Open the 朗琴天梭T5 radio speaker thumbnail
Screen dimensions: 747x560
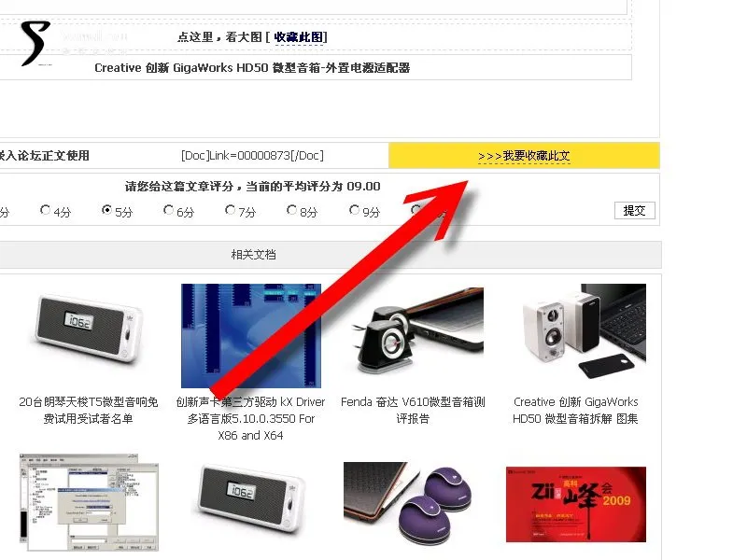pyautogui.click(x=89, y=329)
